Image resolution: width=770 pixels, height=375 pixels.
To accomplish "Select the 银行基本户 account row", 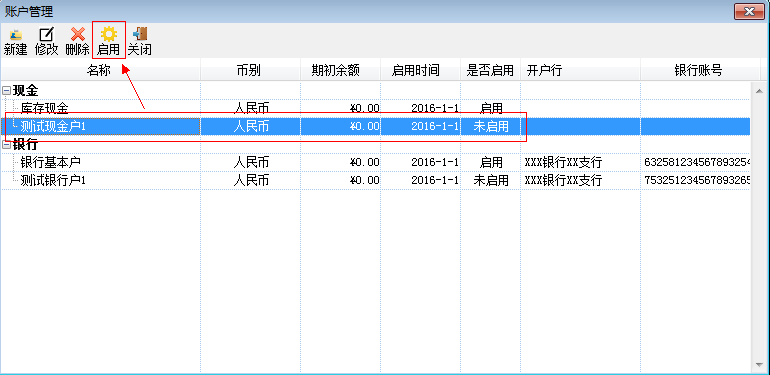I will point(376,162).
